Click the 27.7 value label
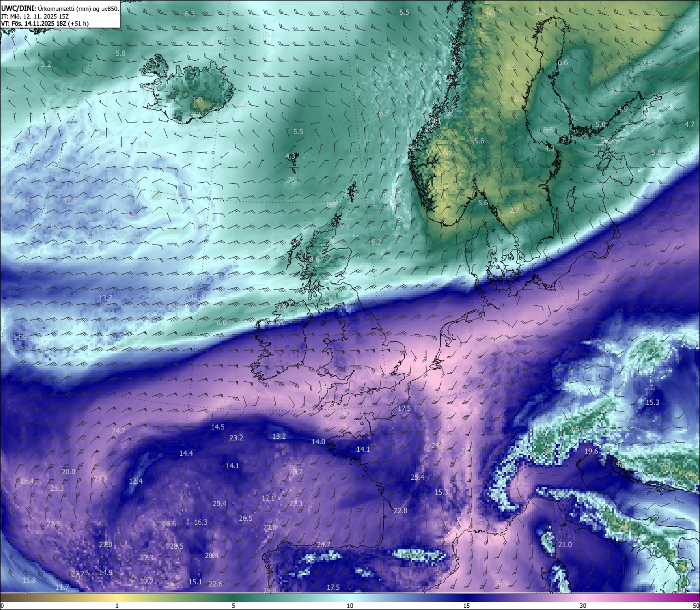700x610 pixels. (x=77, y=574)
